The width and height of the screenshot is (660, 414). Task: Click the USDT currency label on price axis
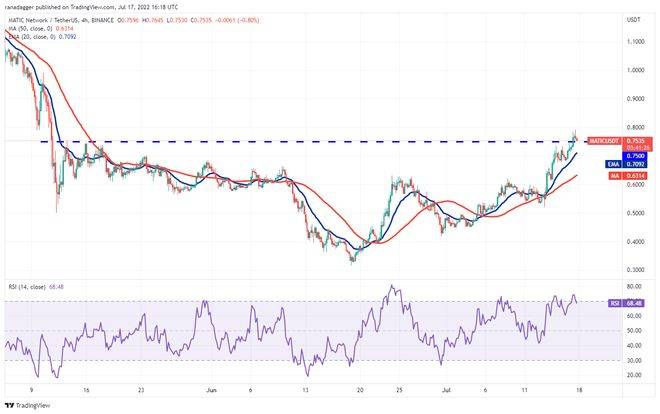[x=632, y=20]
